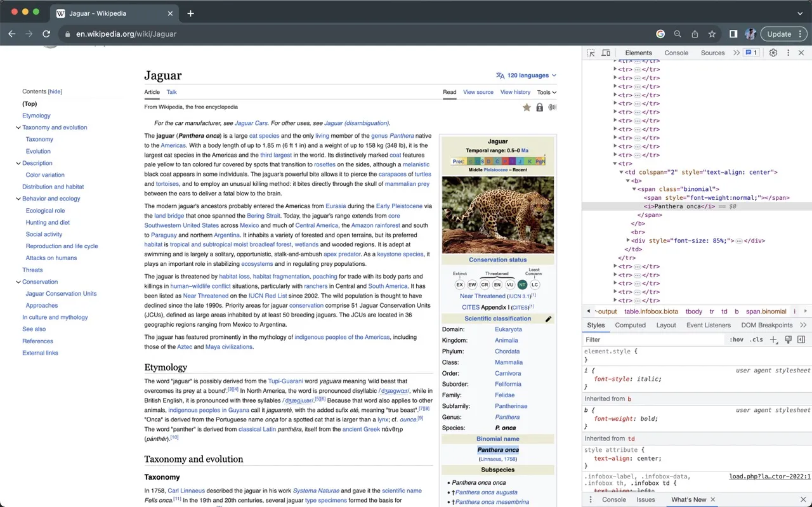Open the Computed styles tab

coord(630,325)
